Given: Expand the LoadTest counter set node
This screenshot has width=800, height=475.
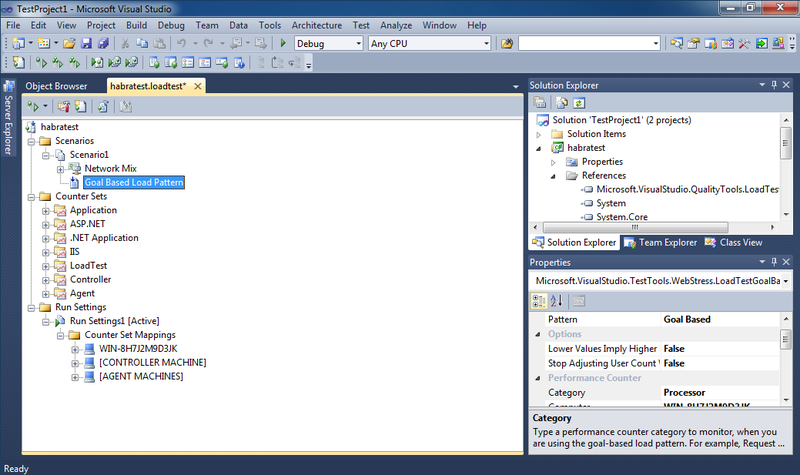Looking at the screenshot, I should pyautogui.click(x=46, y=266).
